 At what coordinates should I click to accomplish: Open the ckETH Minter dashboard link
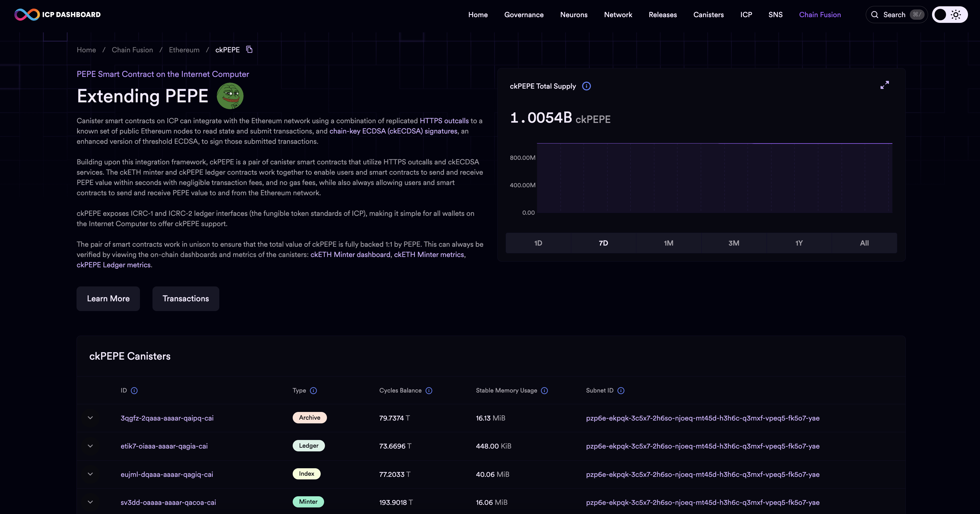coord(350,254)
